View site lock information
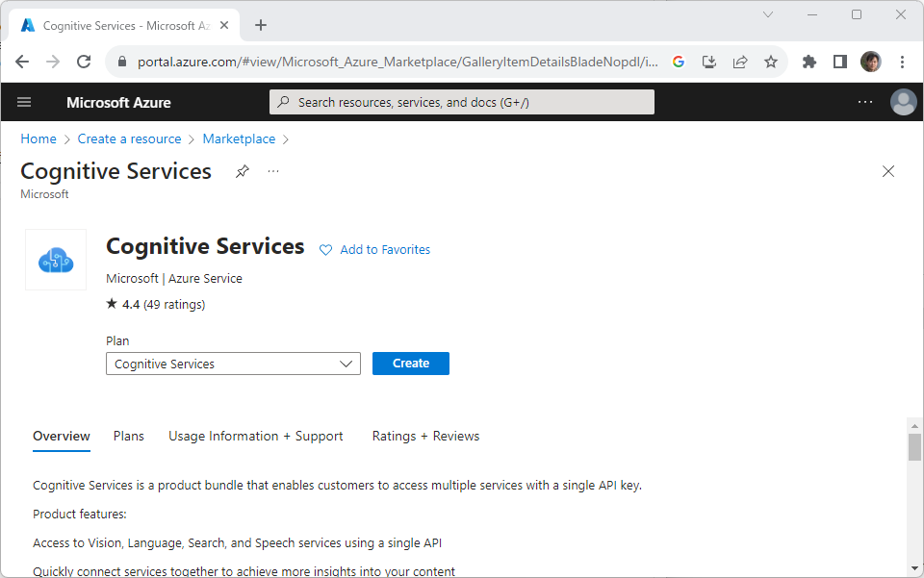Viewport: 924px width, 578px height. (x=122, y=62)
